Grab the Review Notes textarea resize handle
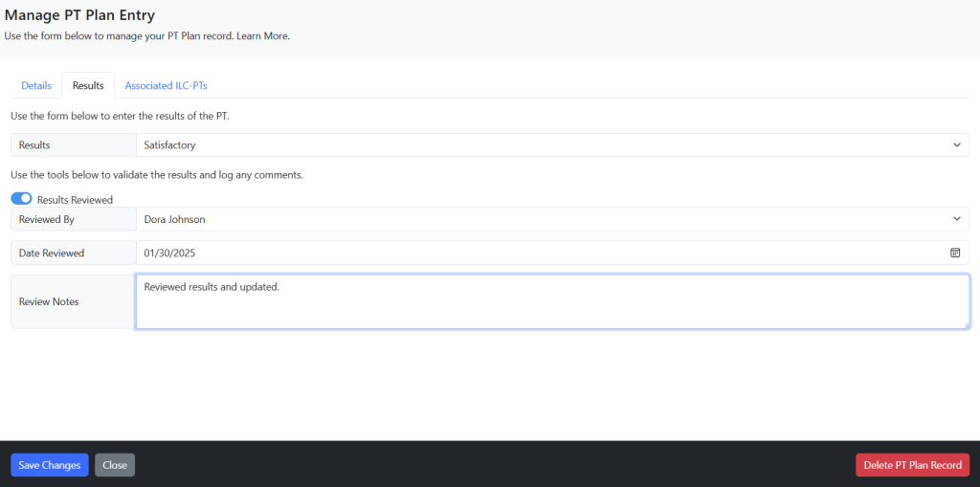The height and width of the screenshot is (487, 980). [x=966, y=324]
